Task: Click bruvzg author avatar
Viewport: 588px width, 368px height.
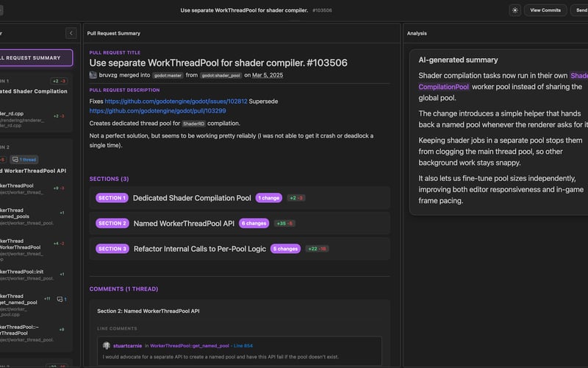Action: click(x=93, y=75)
